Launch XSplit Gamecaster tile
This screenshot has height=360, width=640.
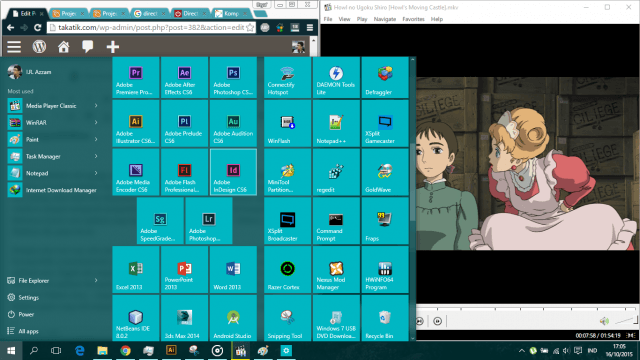385,124
